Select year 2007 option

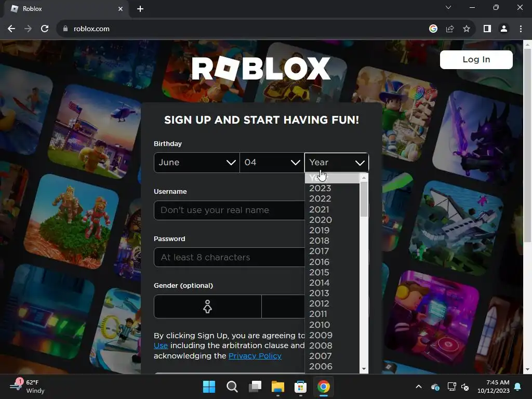(332, 356)
